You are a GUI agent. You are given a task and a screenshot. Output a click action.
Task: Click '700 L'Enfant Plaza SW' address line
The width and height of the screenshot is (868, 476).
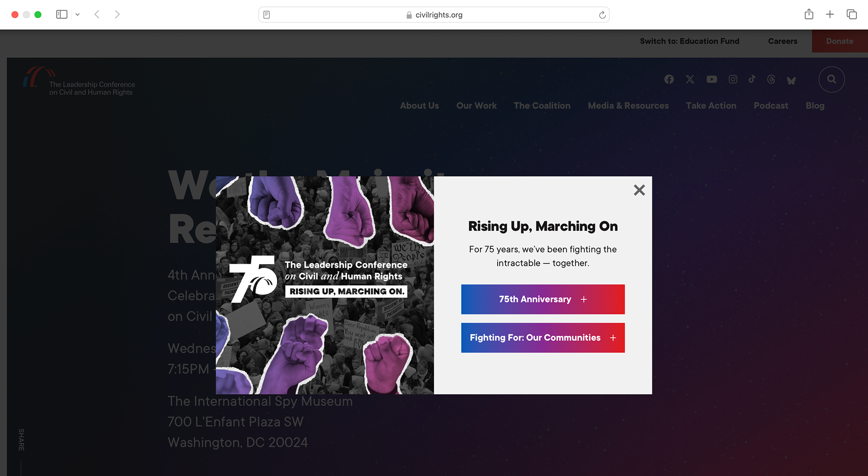[x=235, y=422]
